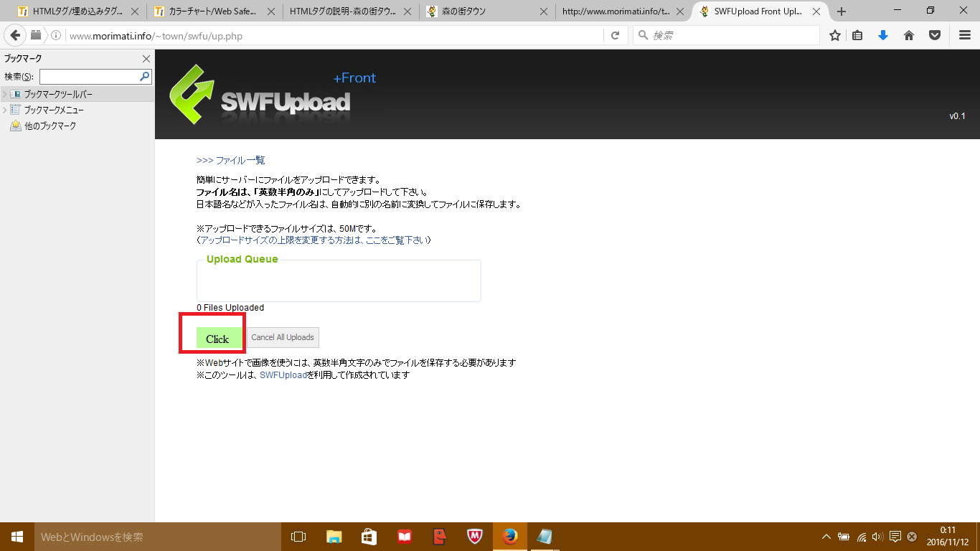The image size is (980, 551).
Task: Open the Action Center notification icon
Action: (x=895, y=537)
